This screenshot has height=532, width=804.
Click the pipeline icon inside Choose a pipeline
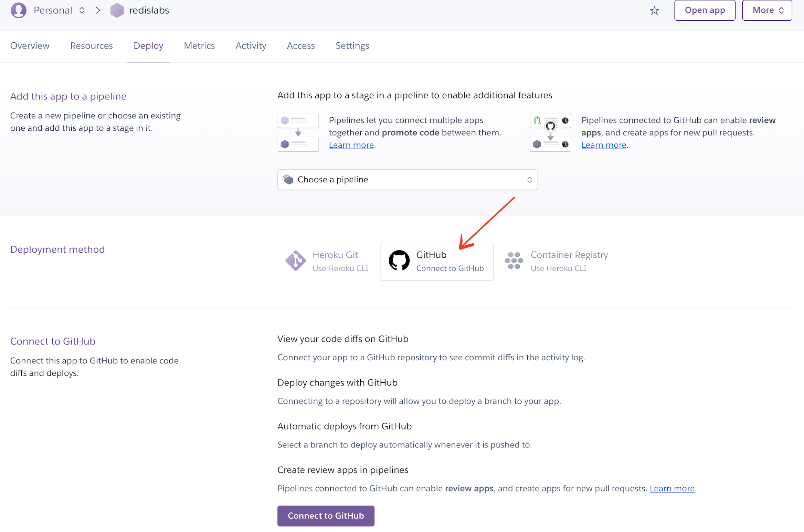click(288, 180)
